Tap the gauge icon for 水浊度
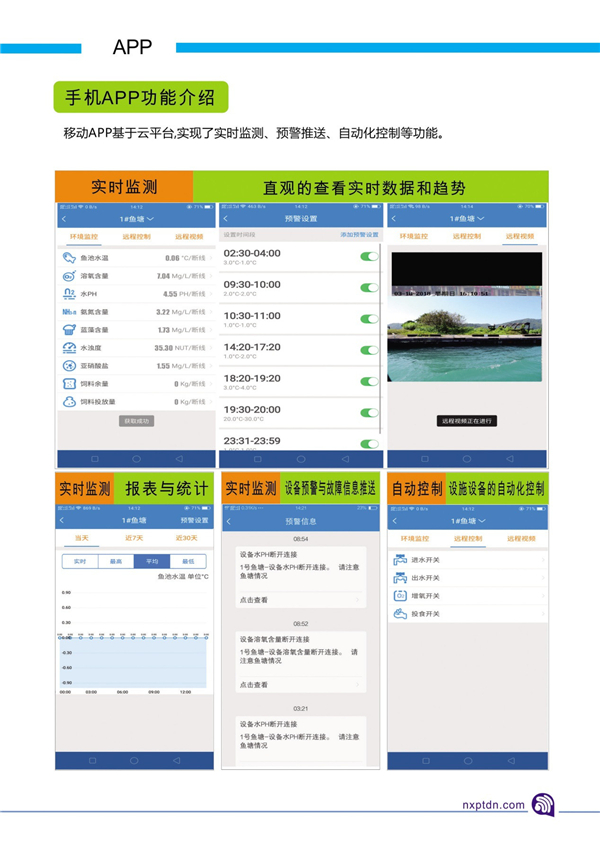600x848 pixels. 69,348
